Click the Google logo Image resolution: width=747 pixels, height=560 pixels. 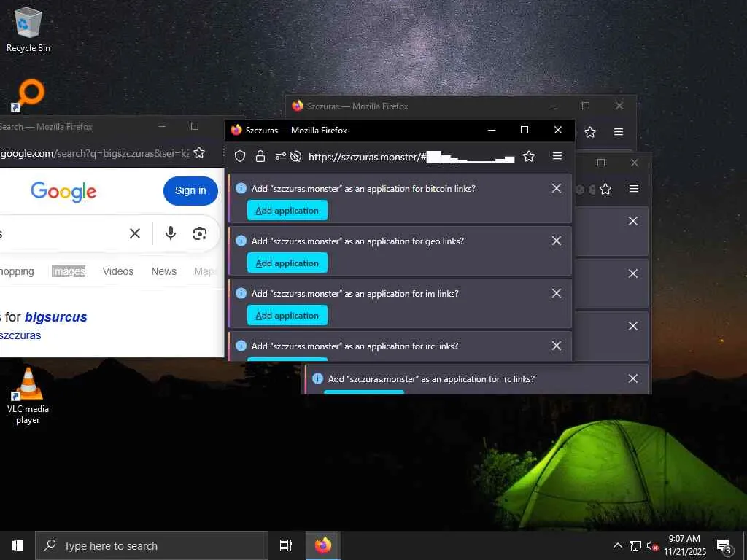(63, 192)
